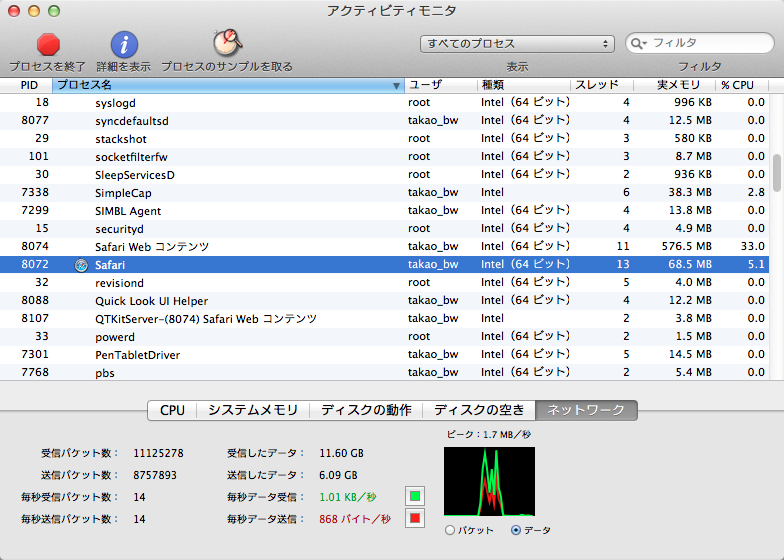Image resolution: width=784 pixels, height=560 pixels.
Task: Select the パケット radio button
Action: point(450,530)
